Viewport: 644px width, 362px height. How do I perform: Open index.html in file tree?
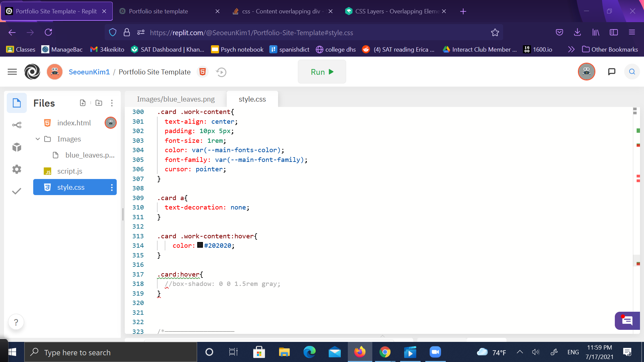tap(74, 123)
